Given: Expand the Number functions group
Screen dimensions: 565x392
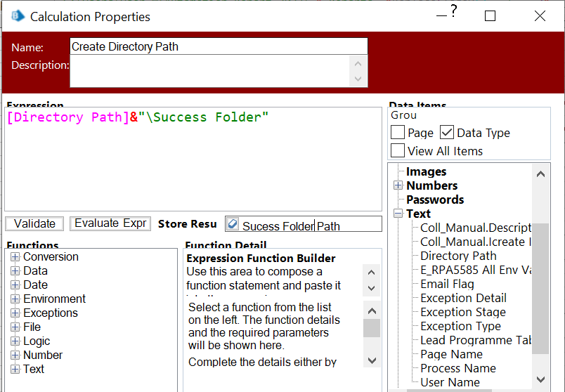Looking at the screenshot, I should coord(15,355).
